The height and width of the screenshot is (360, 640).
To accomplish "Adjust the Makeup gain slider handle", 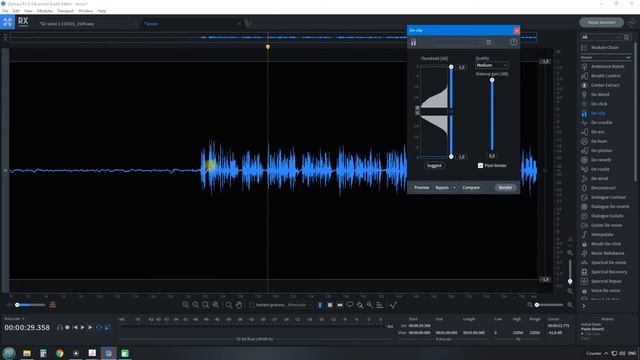I will coord(492,80).
